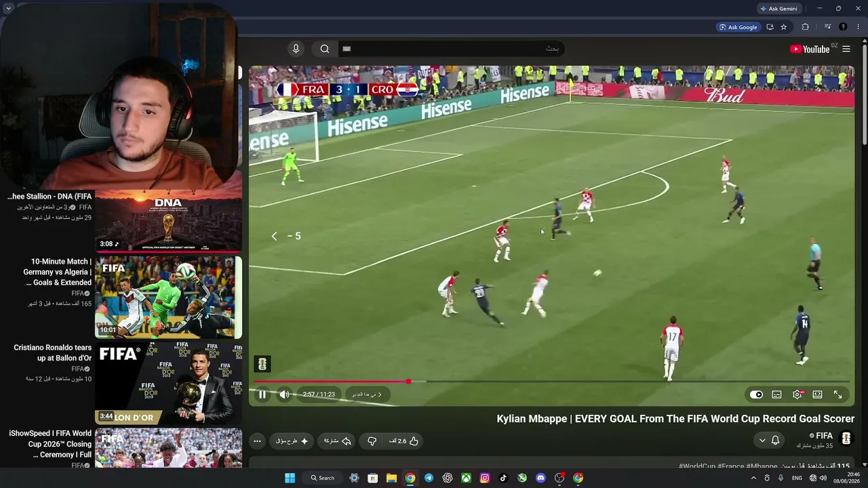Open the notification bell dropdown for FIFA channel
The height and width of the screenshot is (488, 868).
coord(770,441)
